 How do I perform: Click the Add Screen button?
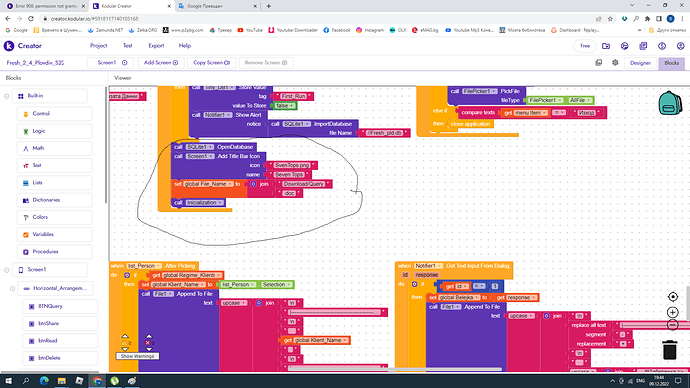point(161,63)
